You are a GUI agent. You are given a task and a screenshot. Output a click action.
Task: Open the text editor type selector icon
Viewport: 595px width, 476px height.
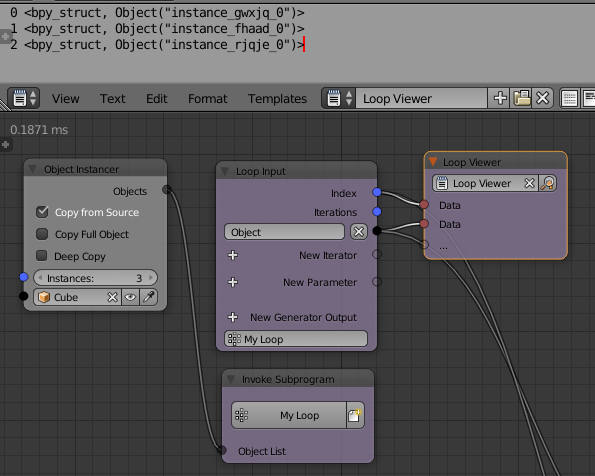(24, 98)
